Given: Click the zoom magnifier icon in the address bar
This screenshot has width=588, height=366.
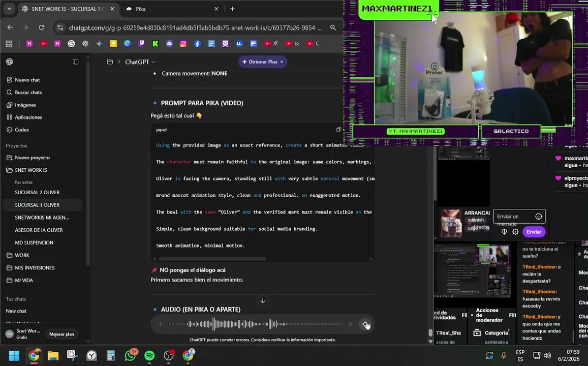Looking at the screenshot, I should coord(333,27).
